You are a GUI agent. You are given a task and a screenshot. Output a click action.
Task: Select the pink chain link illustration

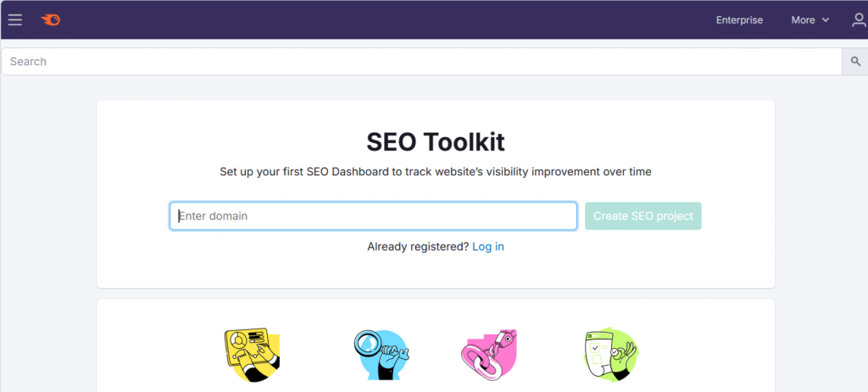coord(489,355)
